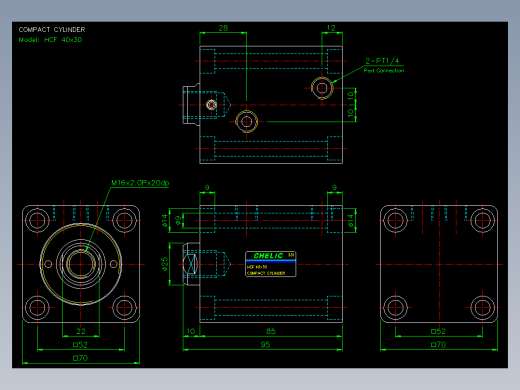Screen dimensions: 520x390
Task: Click the 22 dimension under front view
Action: pyautogui.click(x=81, y=331)
